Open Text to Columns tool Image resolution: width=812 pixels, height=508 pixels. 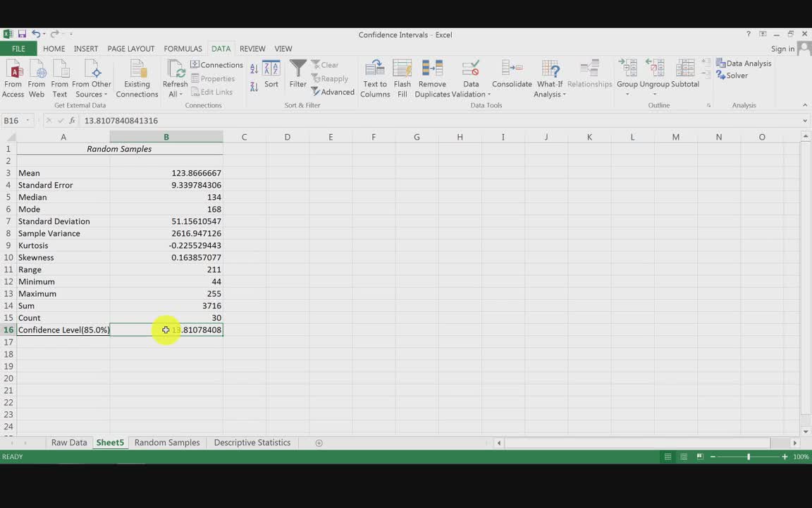pos(375,78)
